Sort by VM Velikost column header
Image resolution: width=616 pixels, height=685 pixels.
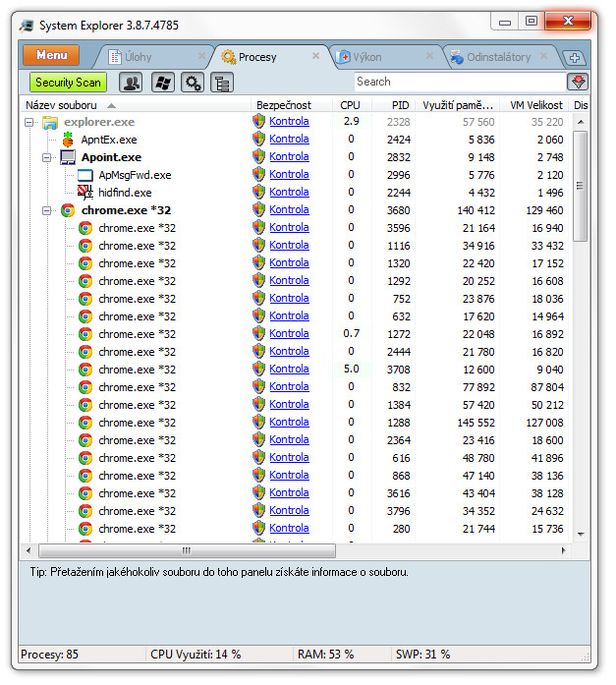click(x=533, y=105)
